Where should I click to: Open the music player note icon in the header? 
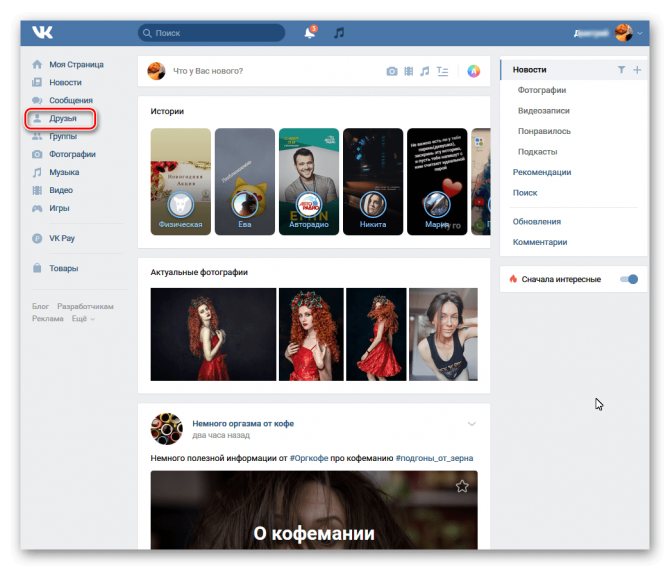pyautogui.click(x=339, y=32)
